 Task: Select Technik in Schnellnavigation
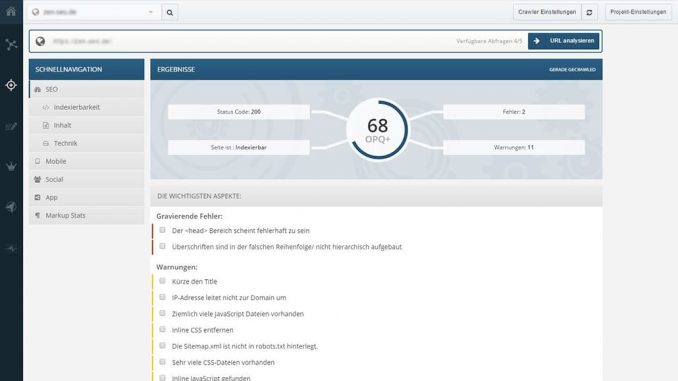(x=86, y=143)
